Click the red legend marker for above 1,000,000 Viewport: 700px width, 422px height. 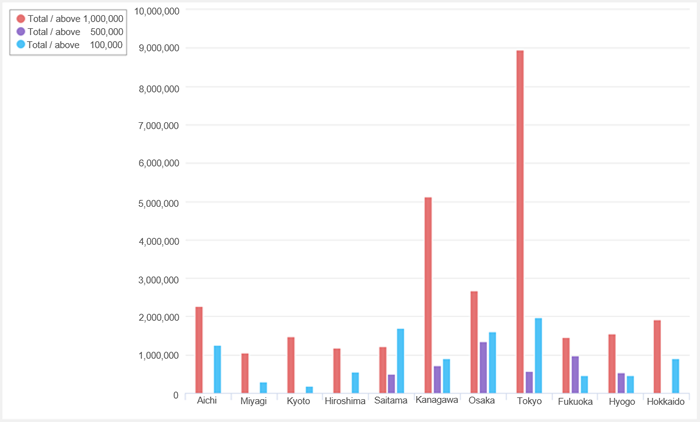click(21, 19)
